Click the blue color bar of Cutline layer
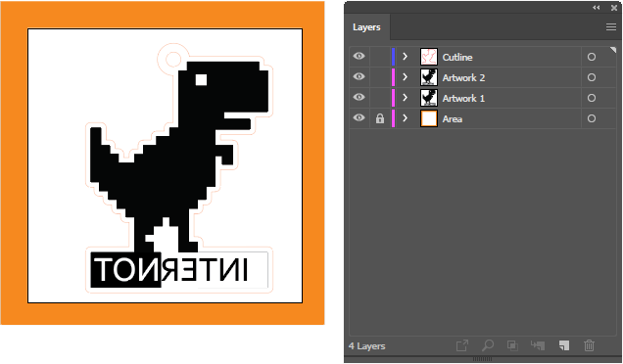 (x=394, y=57)
